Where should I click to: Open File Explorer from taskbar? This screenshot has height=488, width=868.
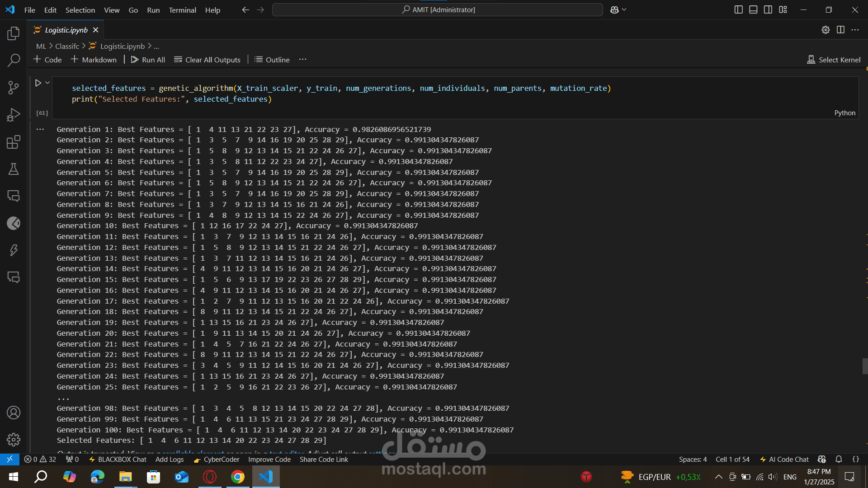125,477
